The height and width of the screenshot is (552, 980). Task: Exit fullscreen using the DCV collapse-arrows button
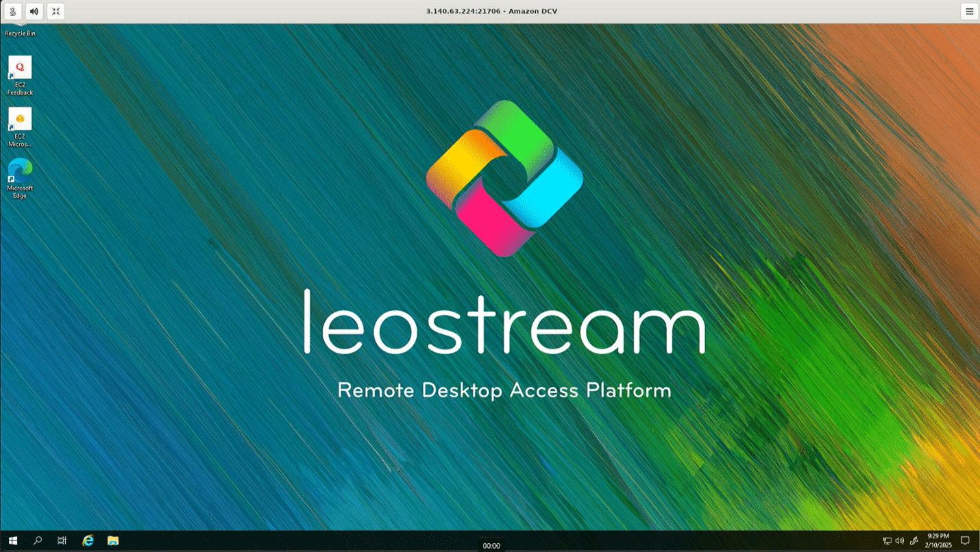pos(56,12)
